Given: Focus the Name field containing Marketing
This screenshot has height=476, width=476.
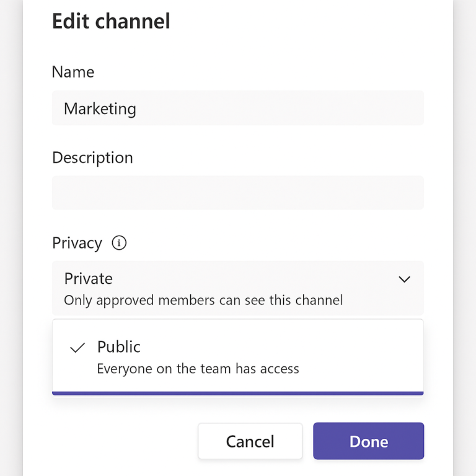Looking at the screenshot, I should [238, 108].
